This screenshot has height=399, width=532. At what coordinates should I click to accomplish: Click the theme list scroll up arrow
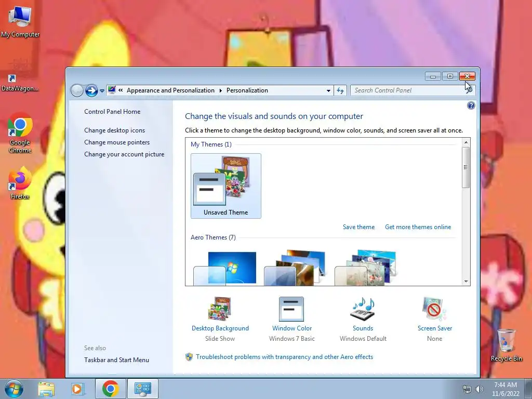tap(466, 142)
